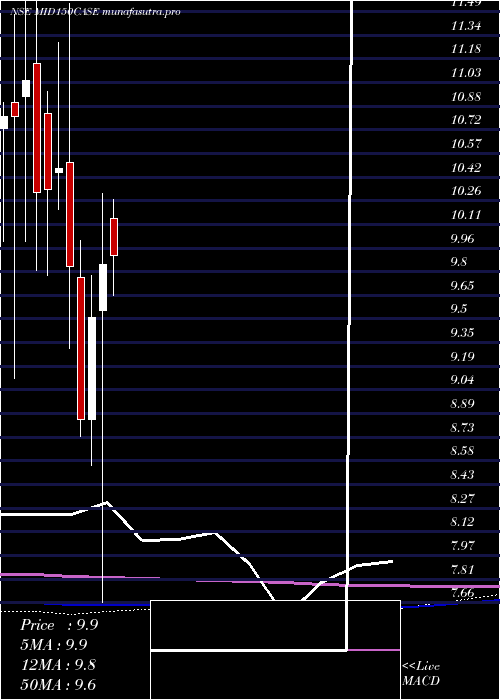Click the small white doji candle at 10.42
This screenshot has height=700, width=500.
click(59, 170)
